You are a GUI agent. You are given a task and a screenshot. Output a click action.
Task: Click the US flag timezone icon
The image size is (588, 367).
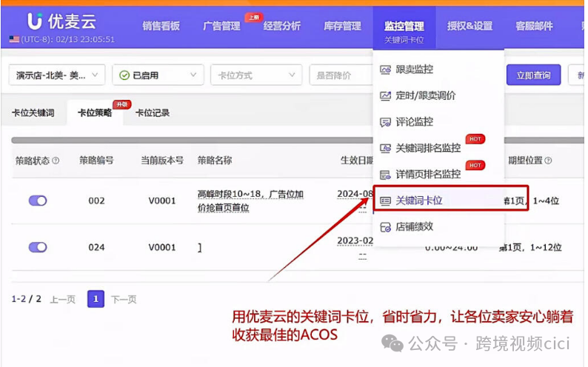coord(14,39)
